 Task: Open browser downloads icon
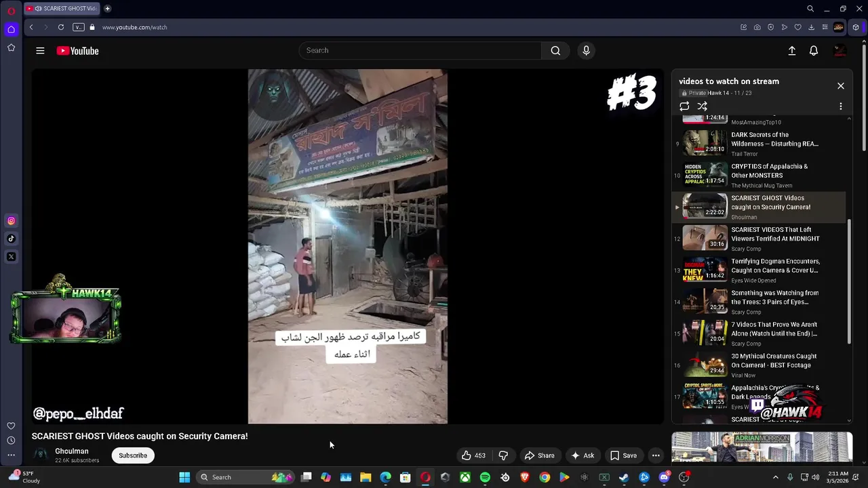pyautogui.click(x=811, y=27)
